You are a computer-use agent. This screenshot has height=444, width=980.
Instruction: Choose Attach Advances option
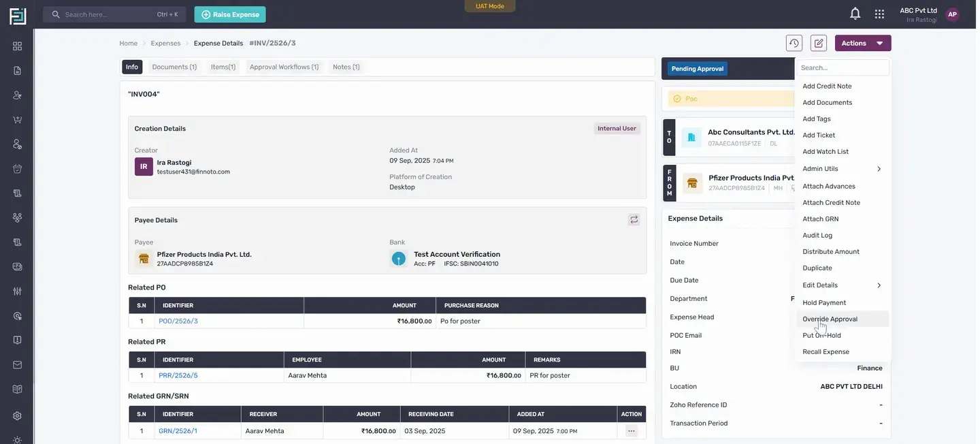[x=843, y=187]
